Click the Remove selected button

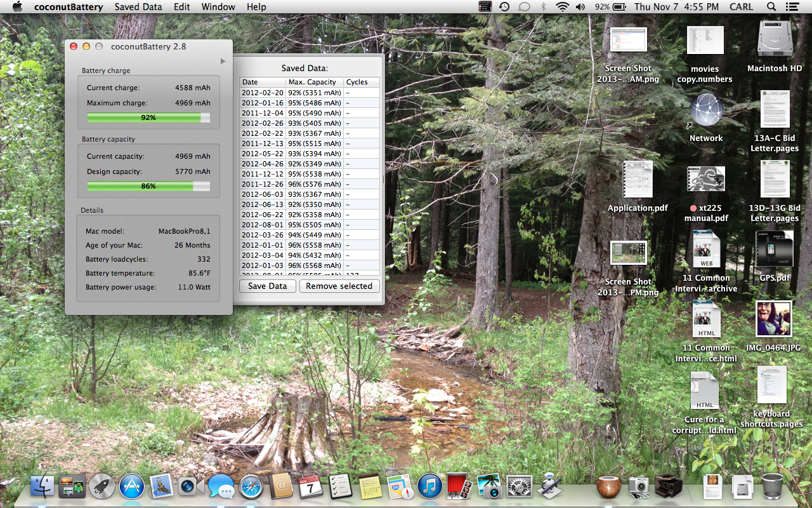pyautogui.click(x=339, y=286)
